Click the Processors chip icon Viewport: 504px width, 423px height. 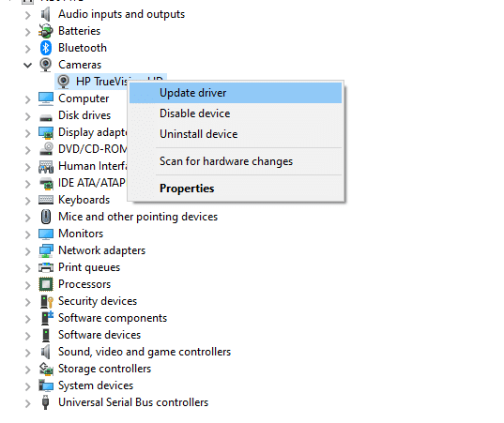46,284
